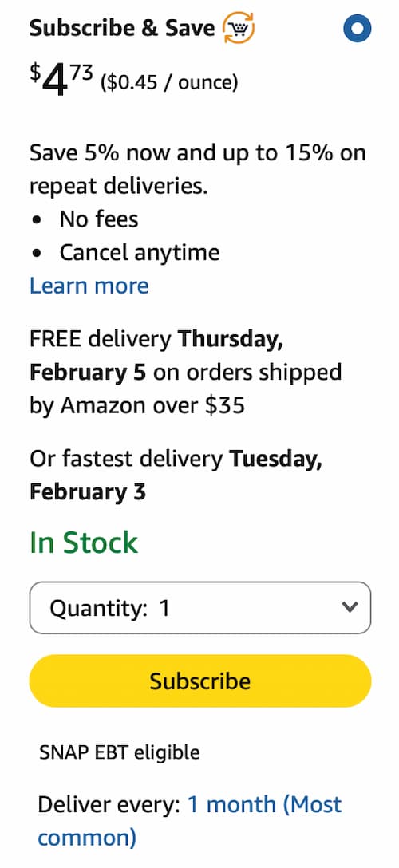
Task: Click the Subscribe & Save heading text
Action: (122, 28)
